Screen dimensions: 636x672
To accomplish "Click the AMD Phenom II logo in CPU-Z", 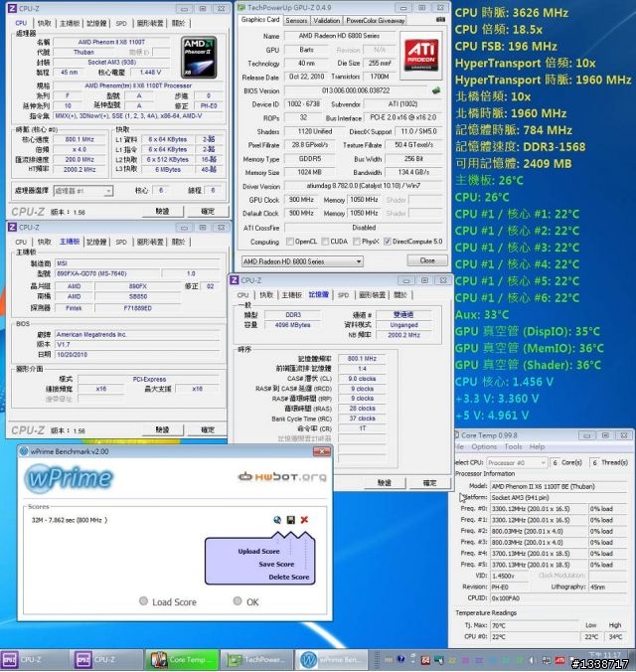I will [199, 57].
